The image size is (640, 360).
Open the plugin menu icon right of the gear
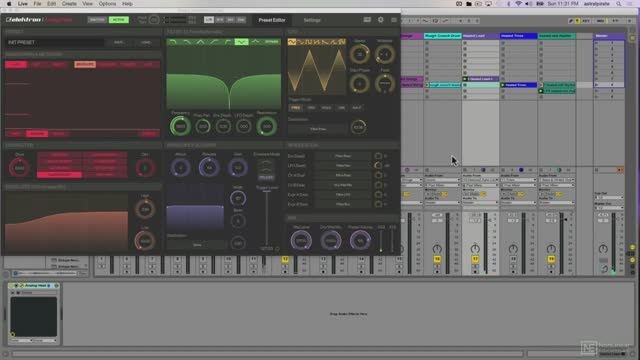(x=393, y=20)
